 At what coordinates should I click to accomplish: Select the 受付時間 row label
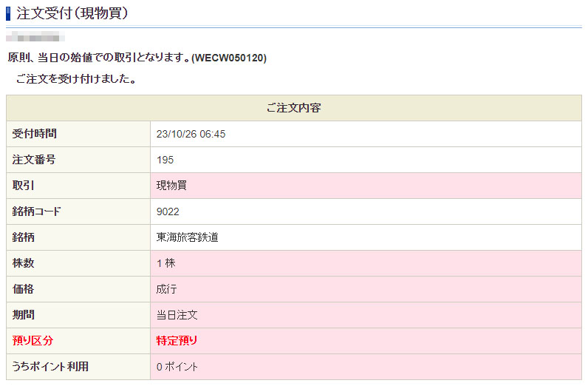[35, 134]
